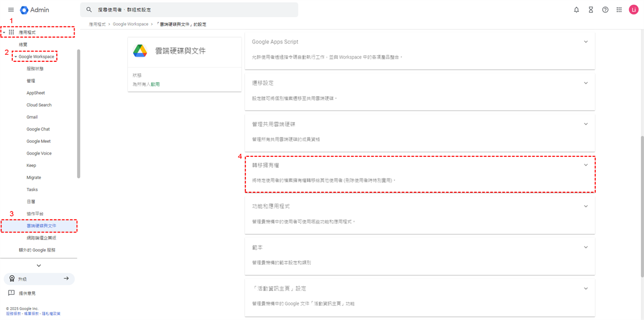Open the Google apps grid launcher
The width and height of the screenshot is (644, 320).
(x=619, y=10)
